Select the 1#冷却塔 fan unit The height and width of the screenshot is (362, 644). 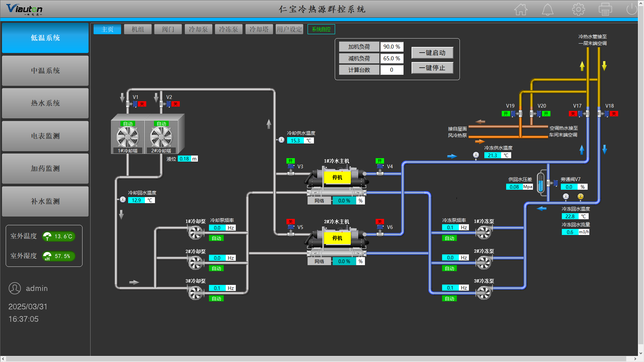pyautogui.click(x=128, y=136)
